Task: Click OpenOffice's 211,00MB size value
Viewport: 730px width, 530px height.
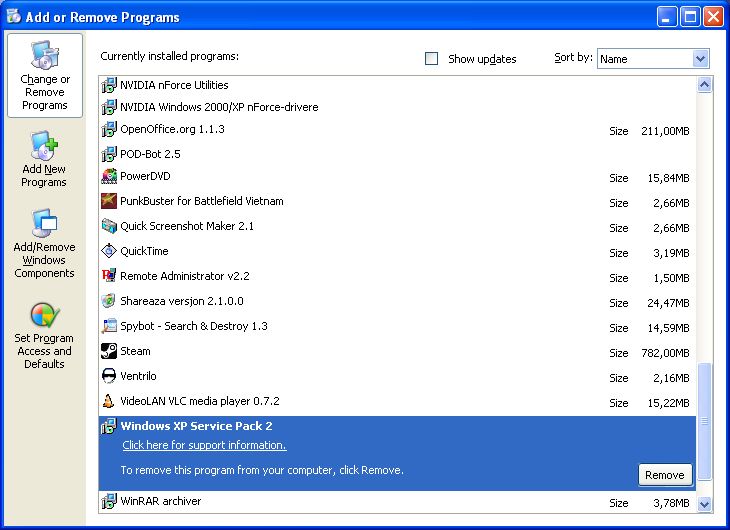Action: (x=665, y=131)
